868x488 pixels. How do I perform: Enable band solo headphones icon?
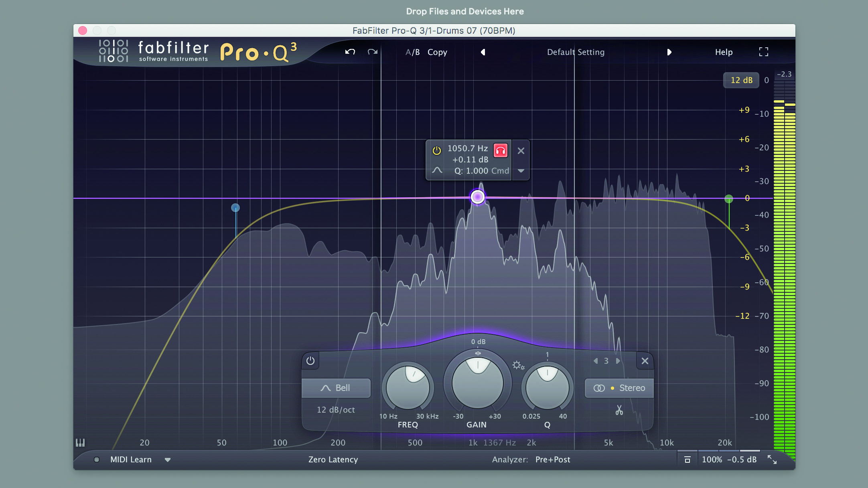point(501,150)
